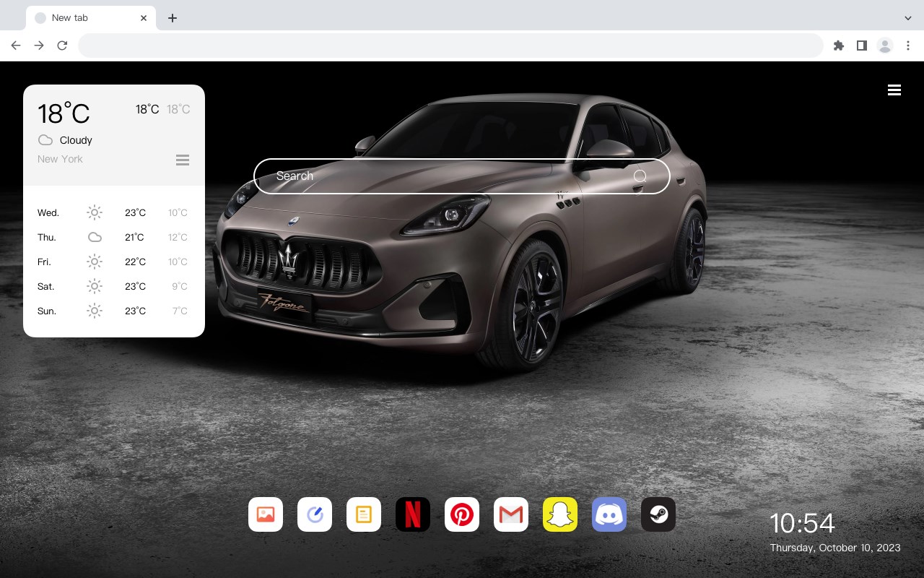924x578 pixels.
Task: Toggle the Chrome side panel
Action: pyautogui.click(x=861, y=46)
